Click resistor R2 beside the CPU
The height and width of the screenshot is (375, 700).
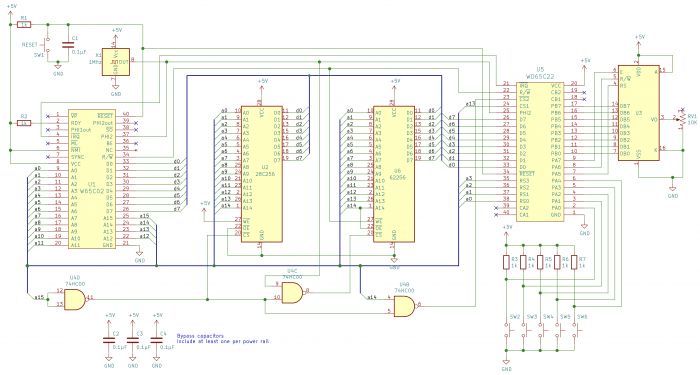pyautogui.click(x=25, y=123)
